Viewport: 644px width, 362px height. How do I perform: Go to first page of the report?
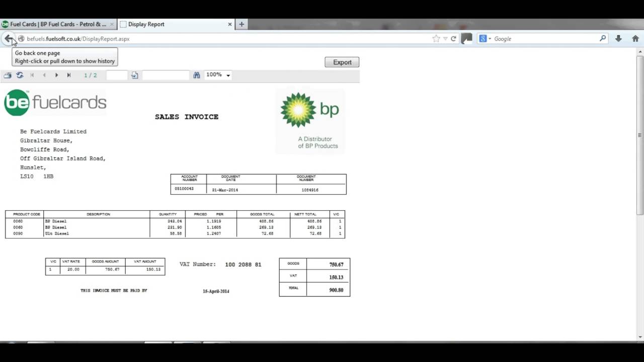click(32, 75)
